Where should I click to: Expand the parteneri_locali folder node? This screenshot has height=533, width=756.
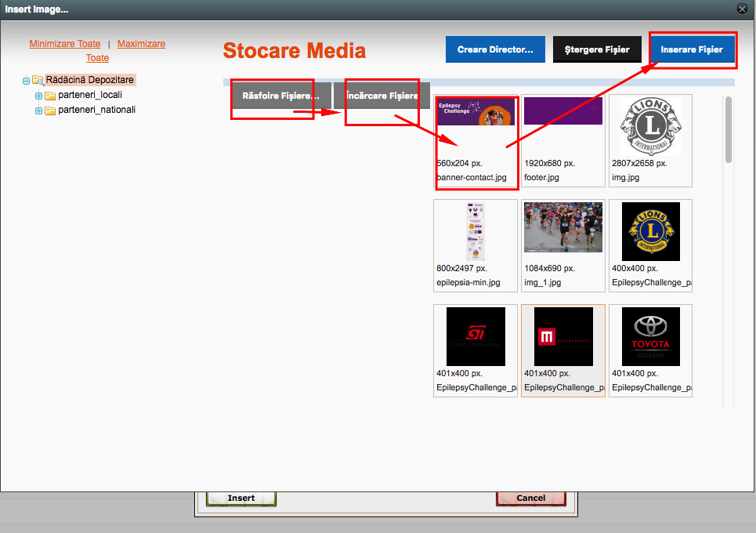point(38,96)
